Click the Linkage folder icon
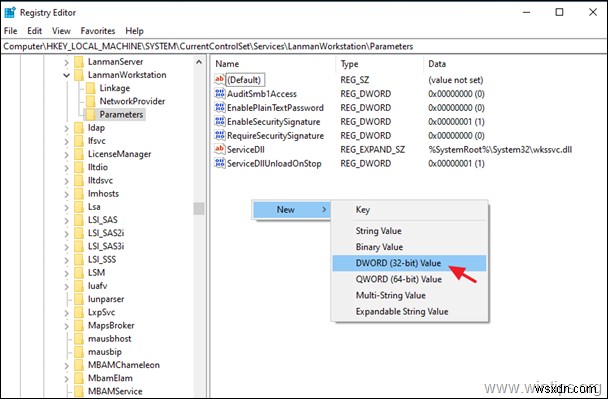 point(90,88)
